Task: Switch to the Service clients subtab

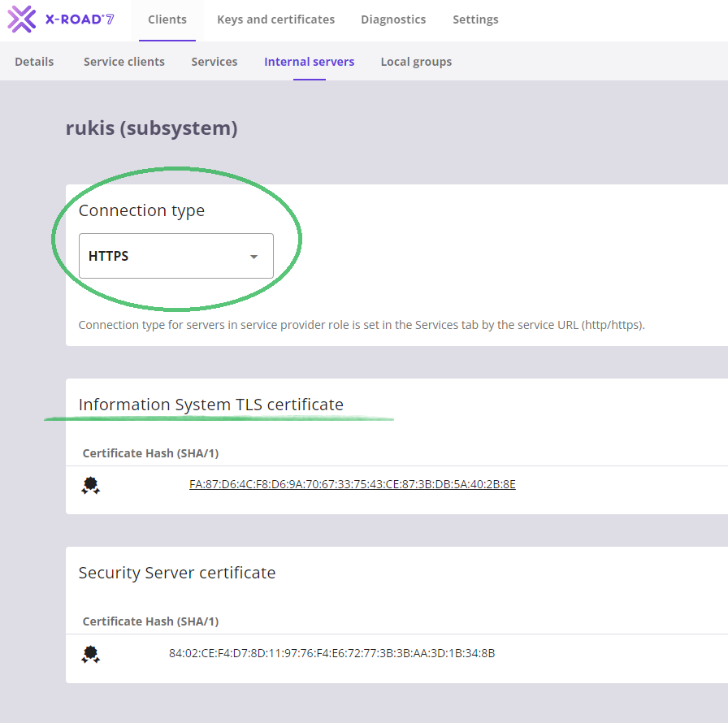Action: 124,62
